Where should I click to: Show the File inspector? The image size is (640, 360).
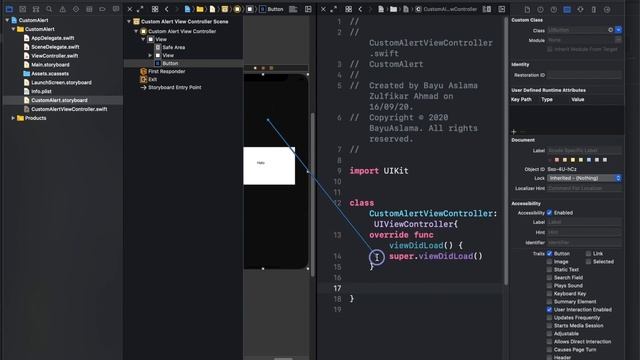click(x=527, y=9)
